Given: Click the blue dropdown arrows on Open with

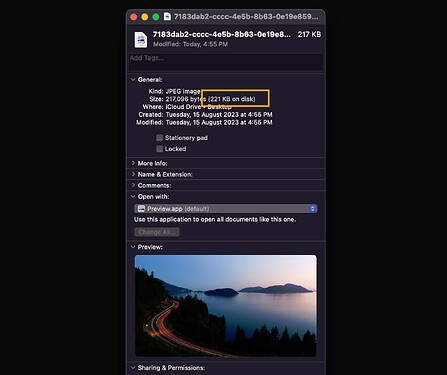Looking at the screenshot, I should 313,209.
